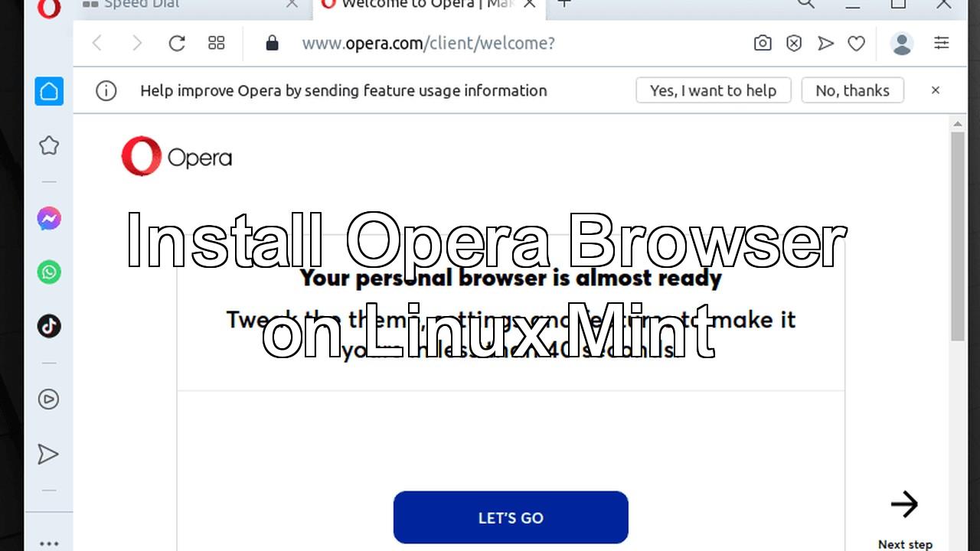980x551 pixels.
Task: Show Speed Dial start page grid
Action: click(x=217, y=44)
